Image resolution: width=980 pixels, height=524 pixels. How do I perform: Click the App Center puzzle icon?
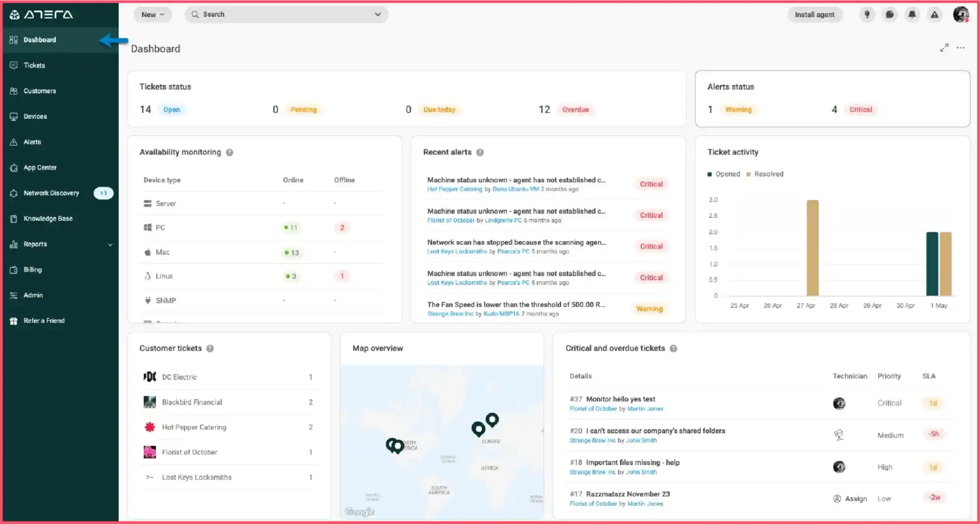point(13,167)
